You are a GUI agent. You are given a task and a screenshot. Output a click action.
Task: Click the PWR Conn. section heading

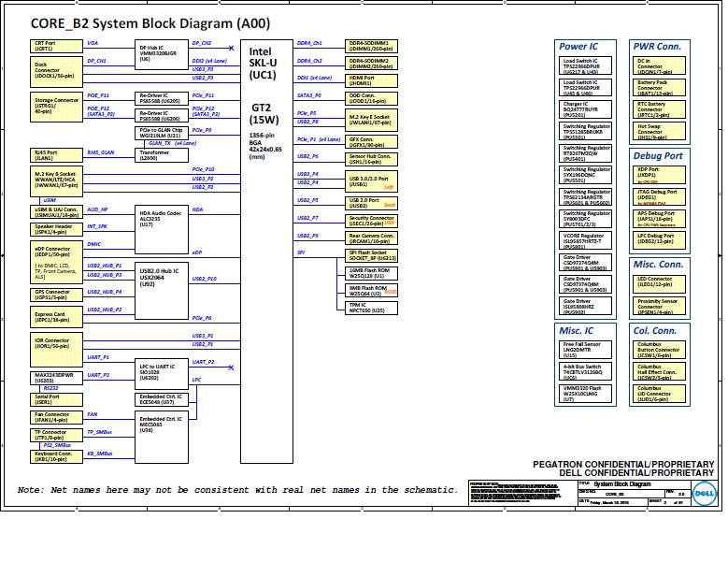tap(656, 46)
